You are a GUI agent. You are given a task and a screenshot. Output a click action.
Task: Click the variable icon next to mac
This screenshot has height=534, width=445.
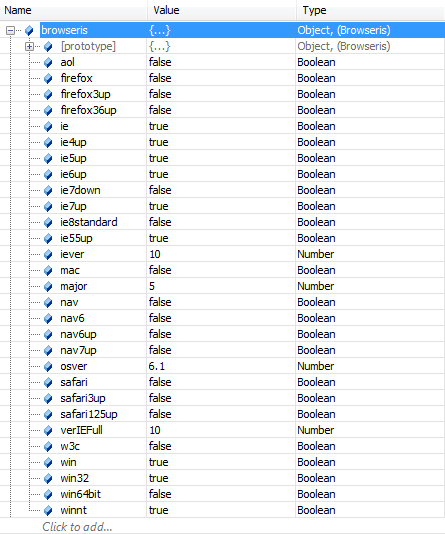pyautogui.click(x=48, y=271)
